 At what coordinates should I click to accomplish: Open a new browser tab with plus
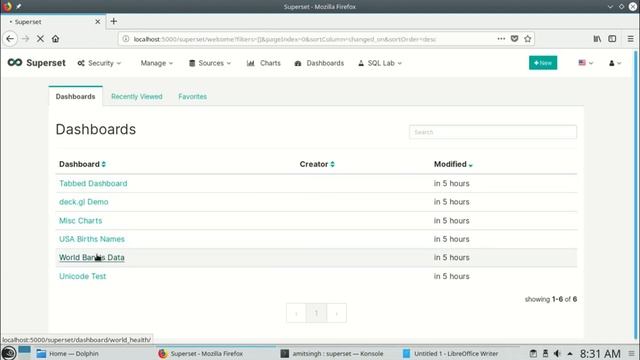pos(113,21)
